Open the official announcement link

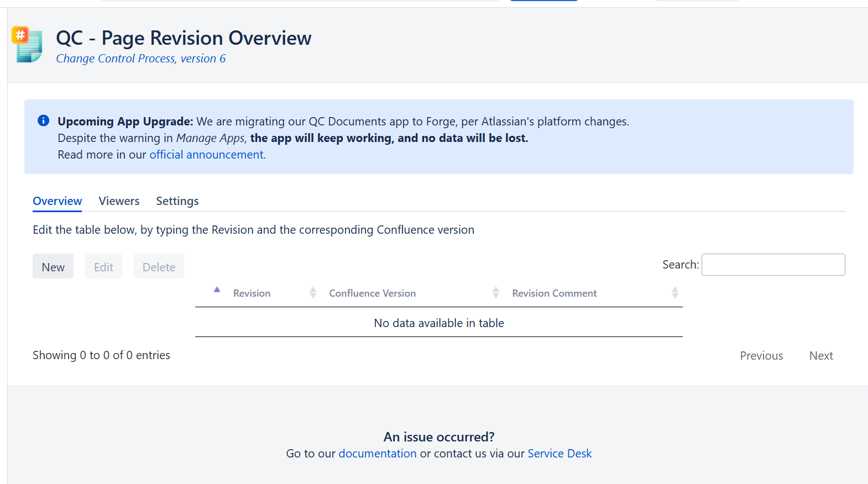coord(207,155)
